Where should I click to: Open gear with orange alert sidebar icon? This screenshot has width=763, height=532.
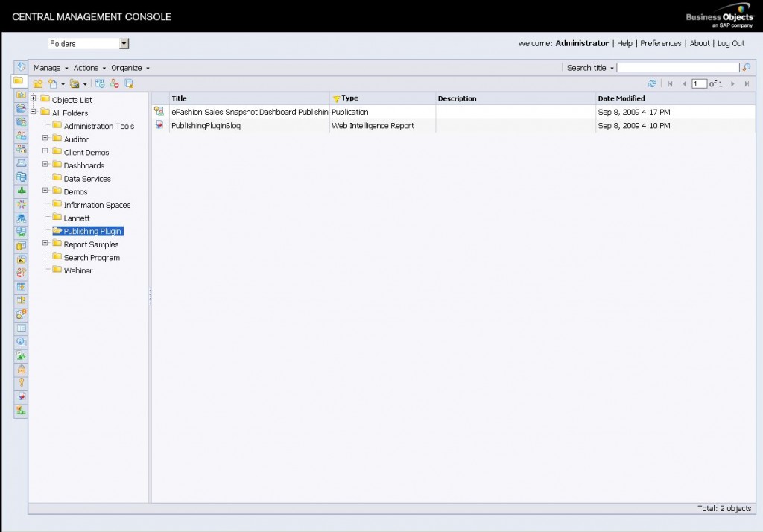(21, 314)
